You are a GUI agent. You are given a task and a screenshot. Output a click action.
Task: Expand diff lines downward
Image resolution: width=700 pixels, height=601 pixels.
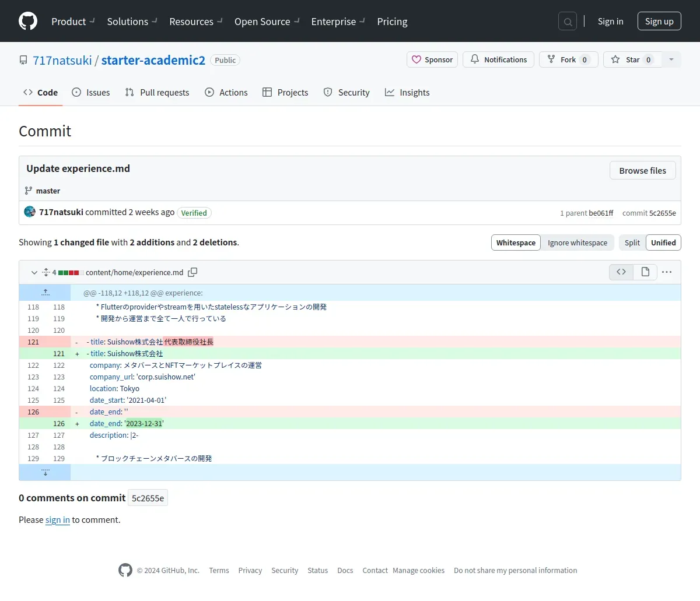click(45, 472)
